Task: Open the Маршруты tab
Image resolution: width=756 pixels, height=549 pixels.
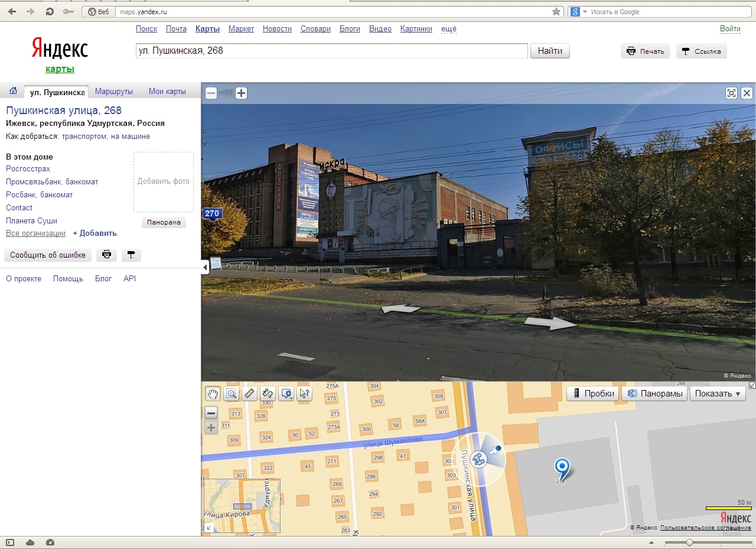Action: tap(114, 91)
